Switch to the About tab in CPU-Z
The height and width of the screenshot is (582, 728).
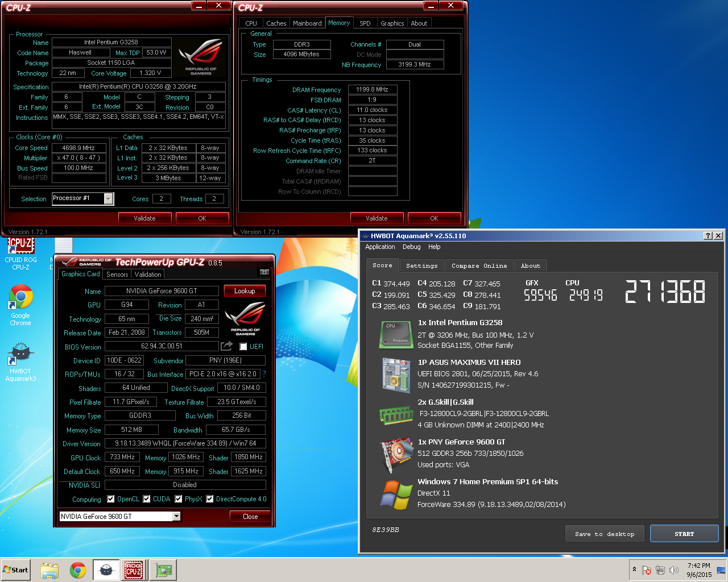pyautogui.click(x=419, y=23)
